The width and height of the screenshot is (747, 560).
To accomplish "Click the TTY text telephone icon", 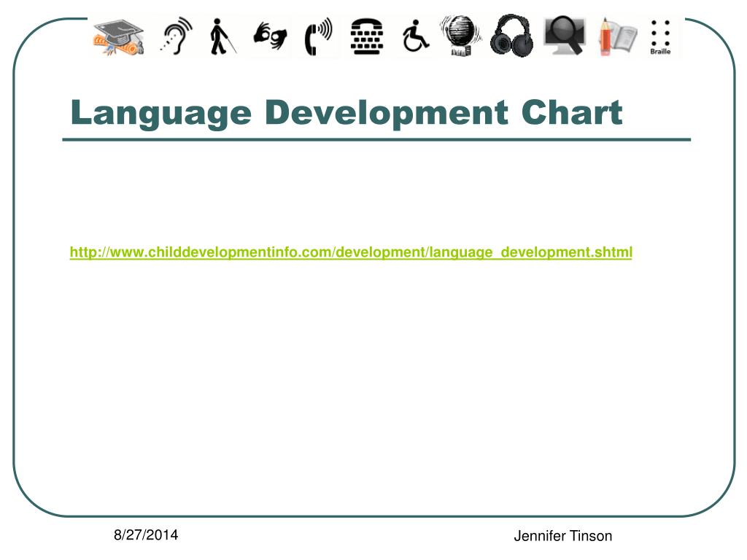I will (366, 36).
